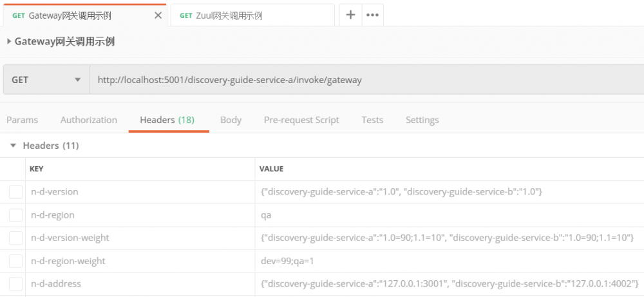Click the request URL field
The height and width of the screenshot is (297, 644).
pyautogui.click(x=361, y=80)
